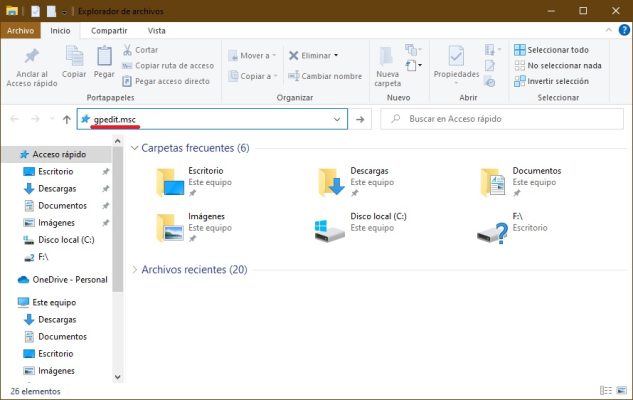Open Escritorio under Este equipo
The height and width of the screenshot is (400, 633).
[56, 354]
